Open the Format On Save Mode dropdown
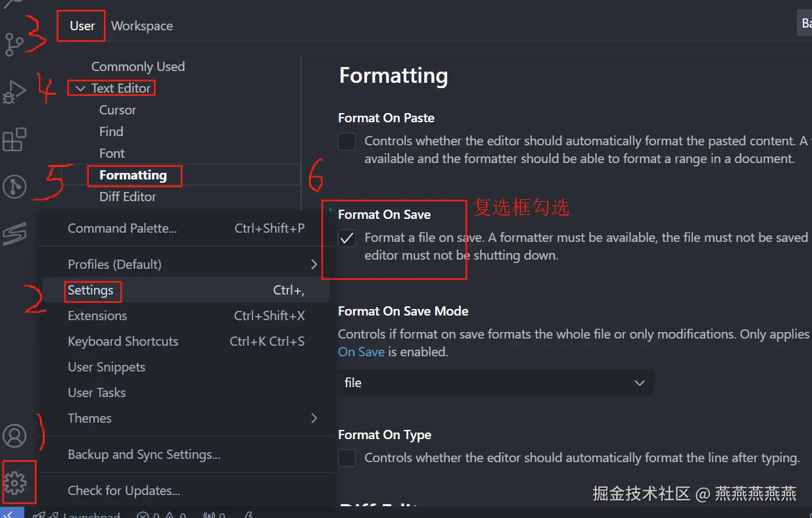Viewport: 812px width, 518px height. click(495, 383)
